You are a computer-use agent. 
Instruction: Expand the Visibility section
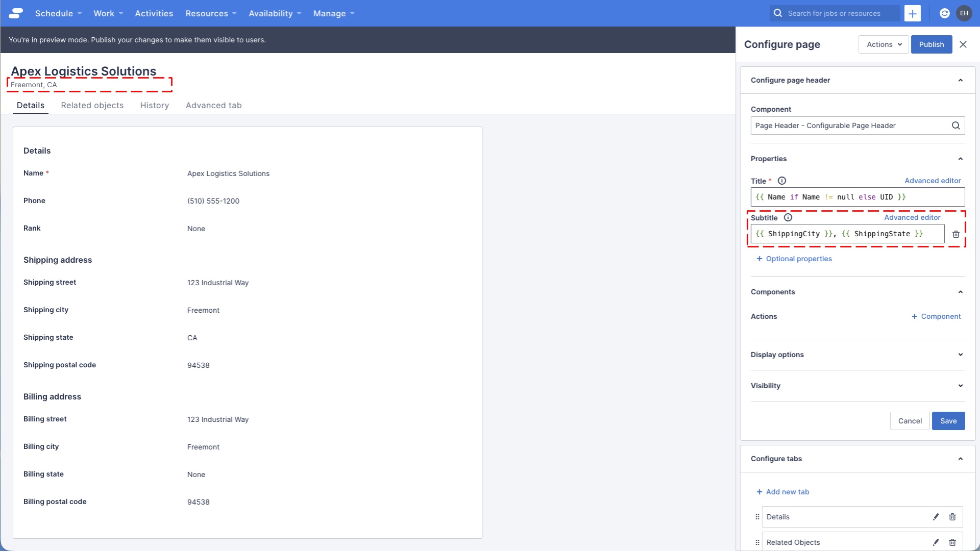point(960,386)
